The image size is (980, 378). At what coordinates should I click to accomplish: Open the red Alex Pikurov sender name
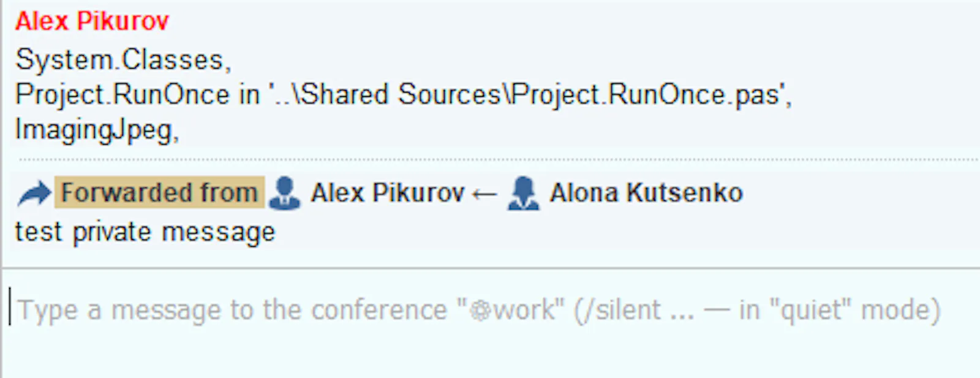(x=92, y=21)
